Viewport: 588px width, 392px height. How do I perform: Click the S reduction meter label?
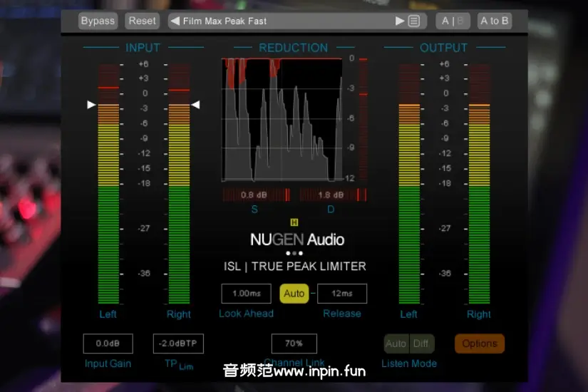pyautogui.click(x=254, y=210)
